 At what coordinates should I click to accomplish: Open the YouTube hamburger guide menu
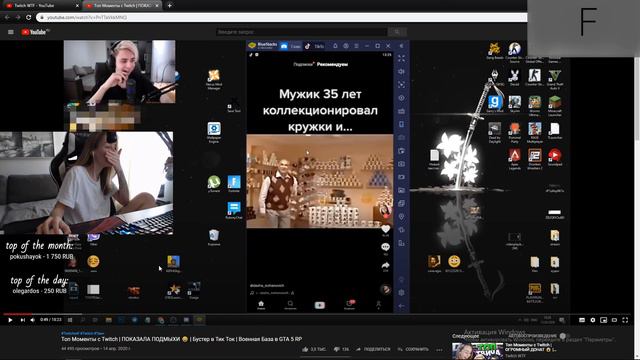click(x=11, y=32)
